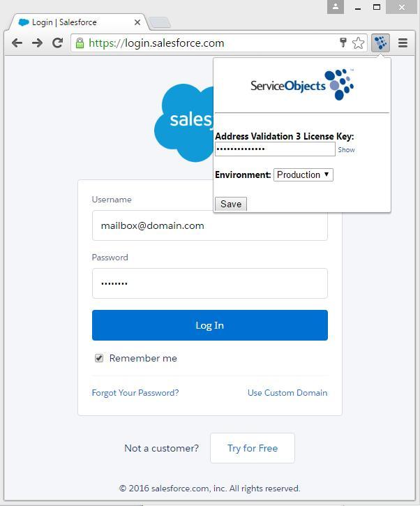
Task: Click Use Custom Domain link
Action: pyautogui.click(x=287, y=393)
